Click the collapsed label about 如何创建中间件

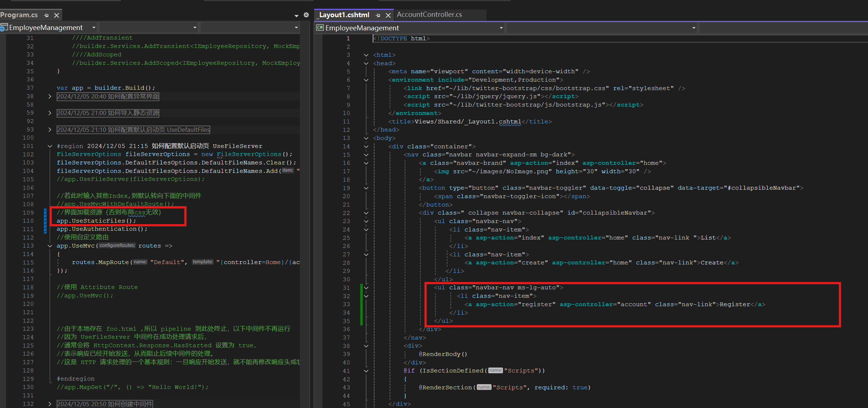click(x=105, y=404)
